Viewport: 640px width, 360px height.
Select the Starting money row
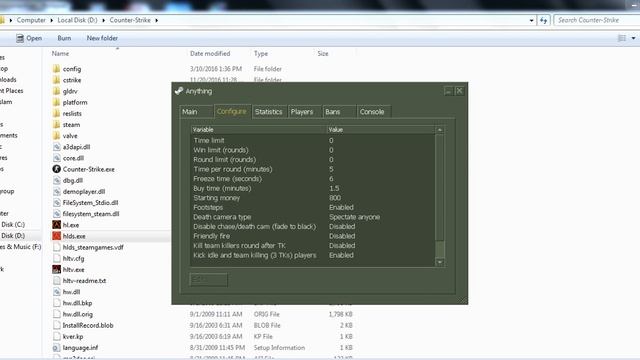click(x=313, y=198)
